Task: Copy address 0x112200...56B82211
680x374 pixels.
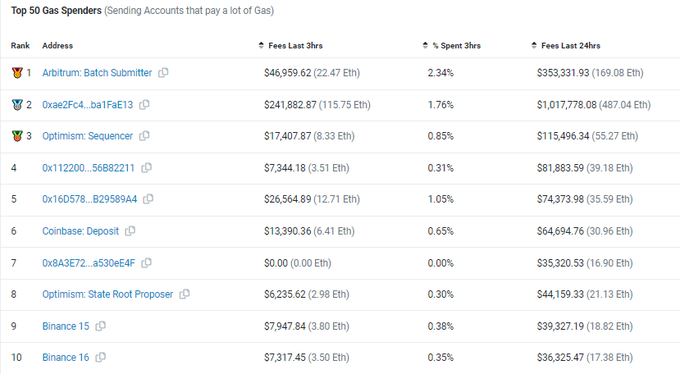Action: 146,167
